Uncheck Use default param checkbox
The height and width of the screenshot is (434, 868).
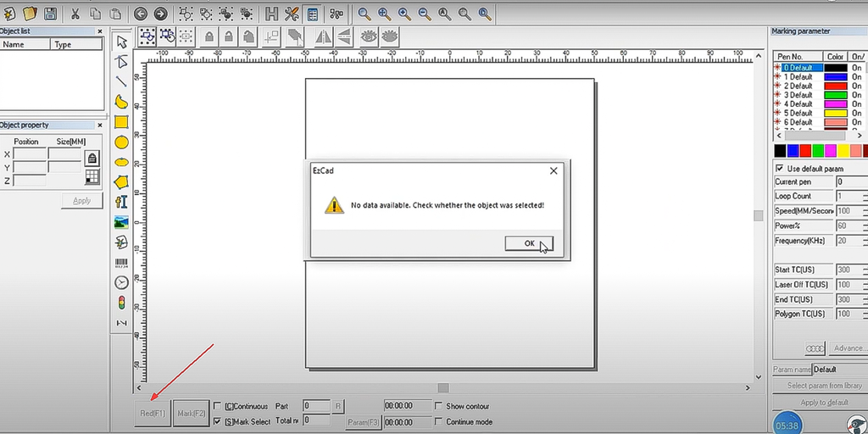click(x=780, y=169)
